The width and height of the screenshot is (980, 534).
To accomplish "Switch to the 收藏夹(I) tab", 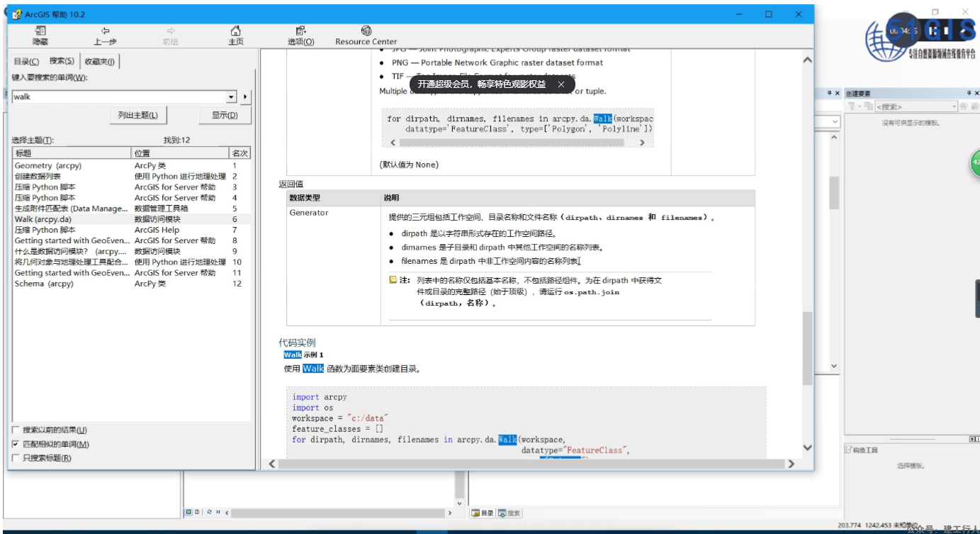I will 100,62.
